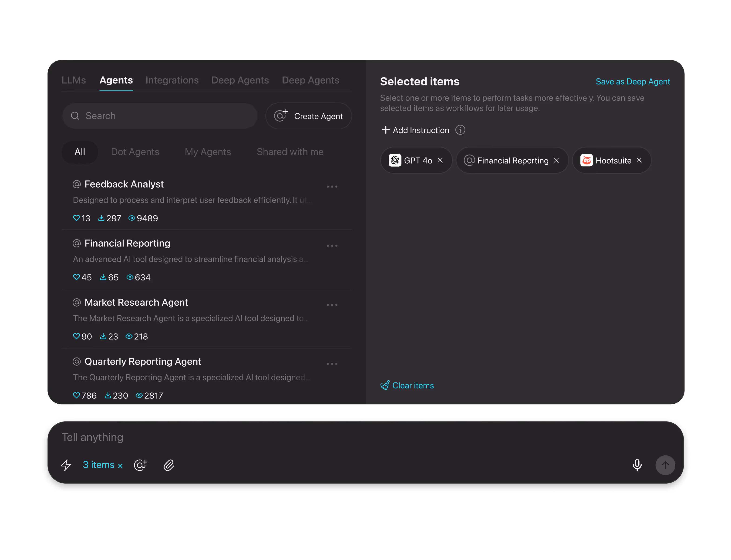This screenshot has width=731, height=560.
Task: Click the add-agent @ icon in prompt bar
Action: [140, 465]
